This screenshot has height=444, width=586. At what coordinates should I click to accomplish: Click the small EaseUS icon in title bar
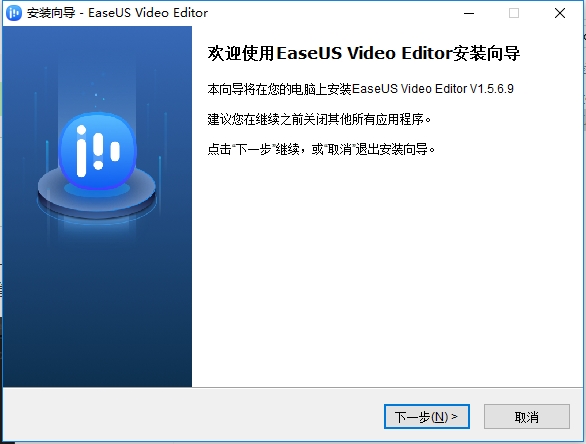14,13
